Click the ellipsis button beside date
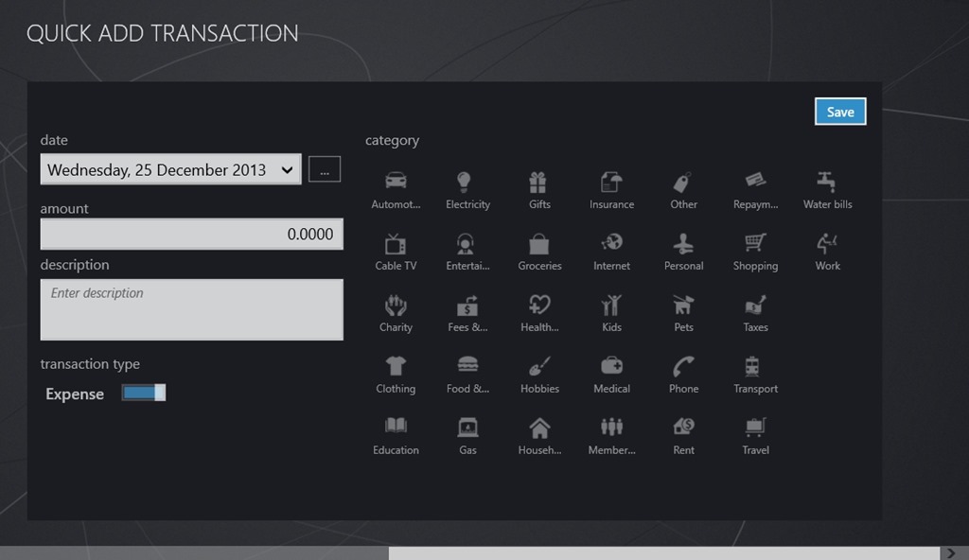Image resolution: width=969 pixels, height=560 pixels. 325,169
